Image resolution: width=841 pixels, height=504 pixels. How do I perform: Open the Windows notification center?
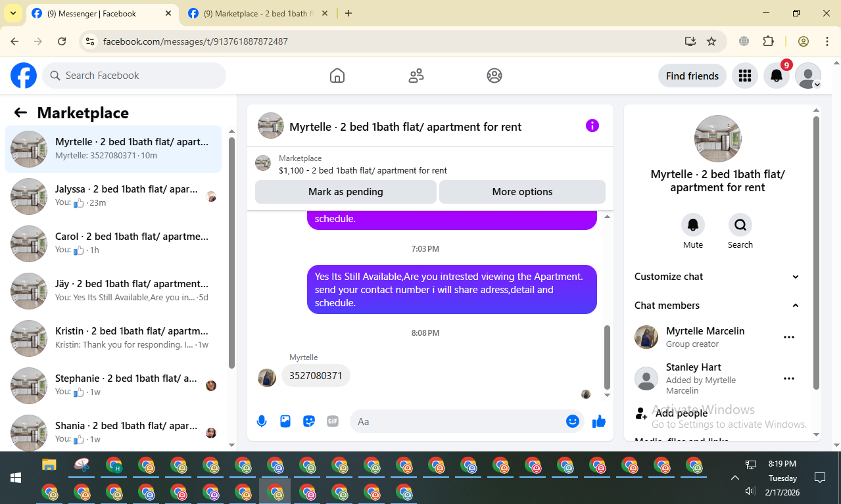coord(820,478)
